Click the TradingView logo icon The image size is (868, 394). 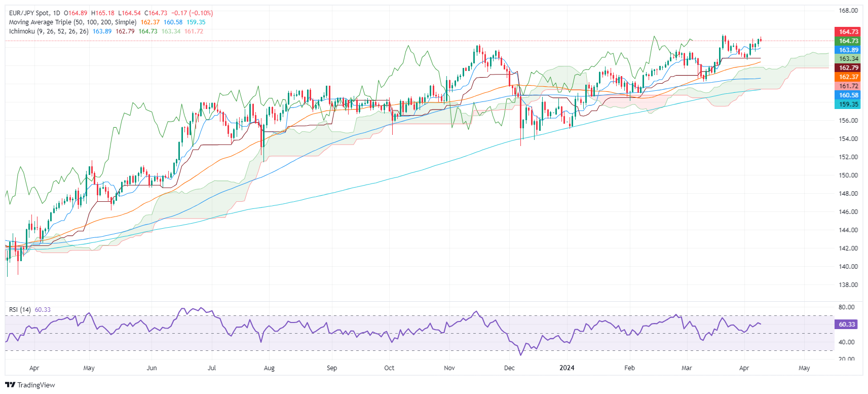(x=10, y=385)
